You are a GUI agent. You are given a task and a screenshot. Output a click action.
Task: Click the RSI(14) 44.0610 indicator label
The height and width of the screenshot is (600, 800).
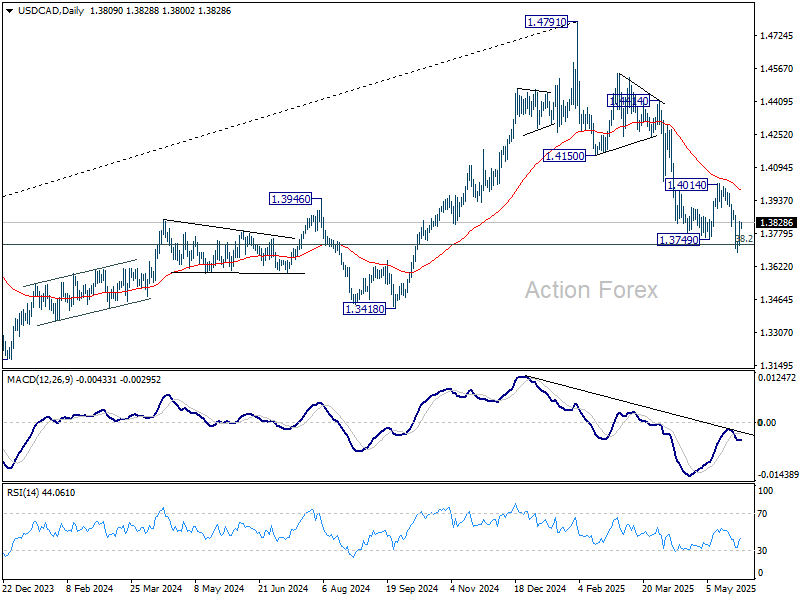pos(41,493)
